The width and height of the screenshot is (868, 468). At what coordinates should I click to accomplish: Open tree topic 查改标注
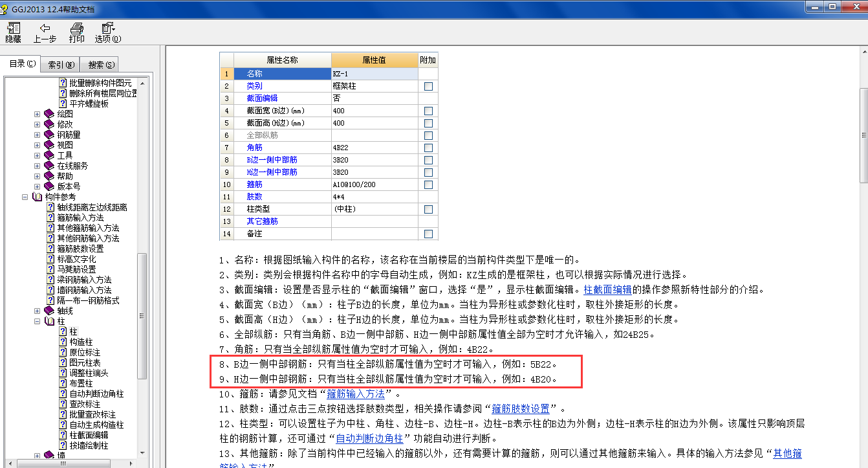pos(85,404)
